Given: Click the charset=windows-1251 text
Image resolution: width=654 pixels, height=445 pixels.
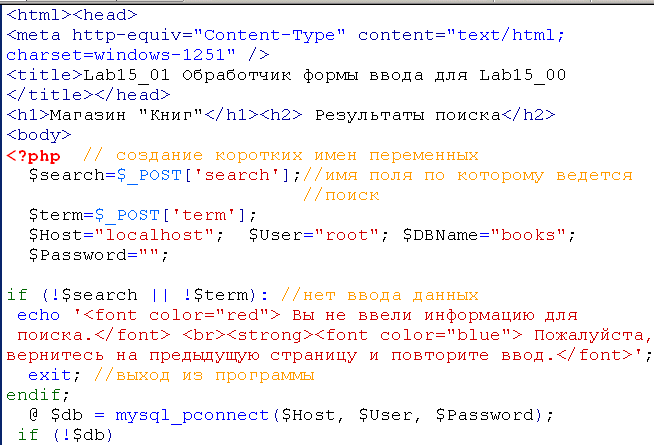Looking at the screenshot, I should [x=121, y=55].
